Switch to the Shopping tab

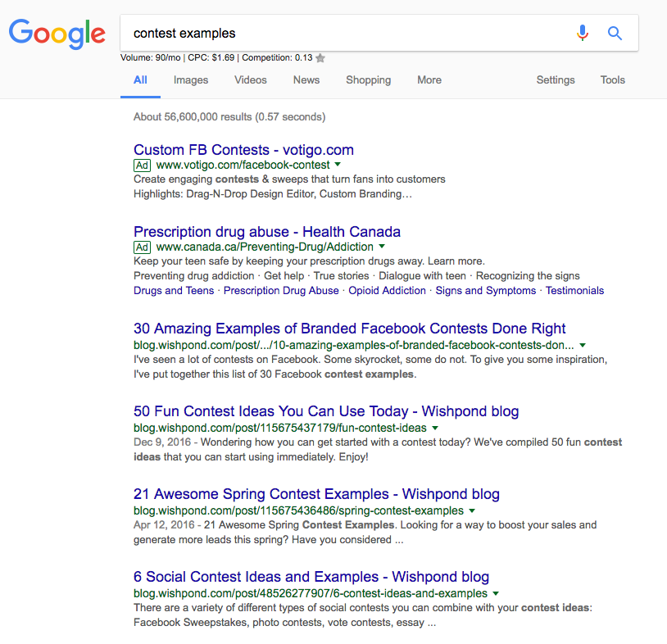tap(369, 80)
